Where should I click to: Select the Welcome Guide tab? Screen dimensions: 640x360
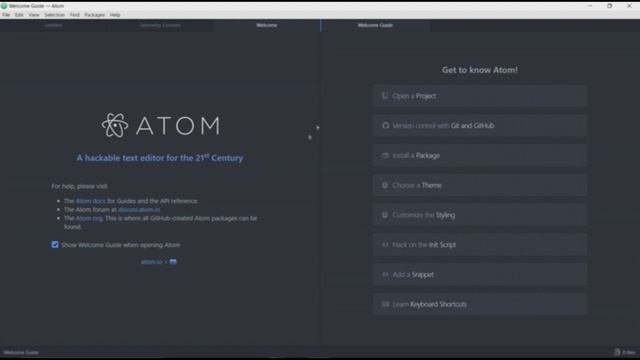[x=375, y=25]
